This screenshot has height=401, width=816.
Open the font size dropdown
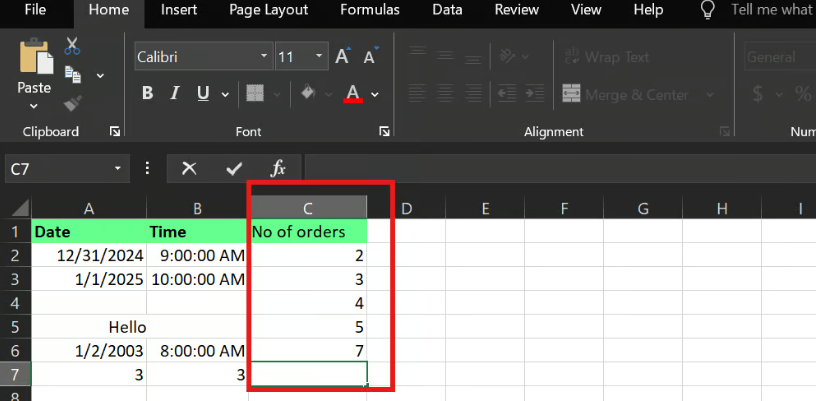318,57
